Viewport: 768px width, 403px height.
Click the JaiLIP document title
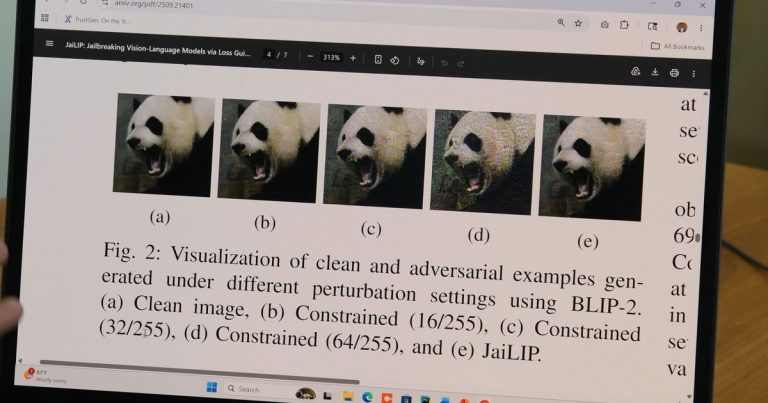pyautogui.click(x=158, y=48)
